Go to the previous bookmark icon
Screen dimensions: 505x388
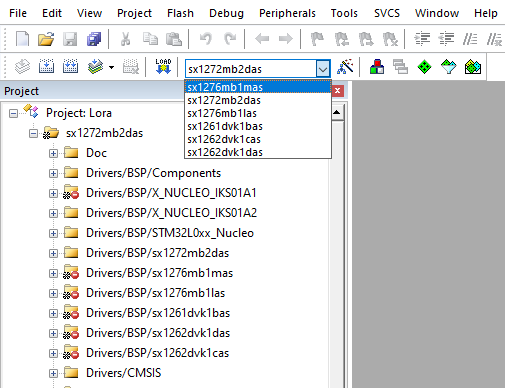tap(342, 39)
